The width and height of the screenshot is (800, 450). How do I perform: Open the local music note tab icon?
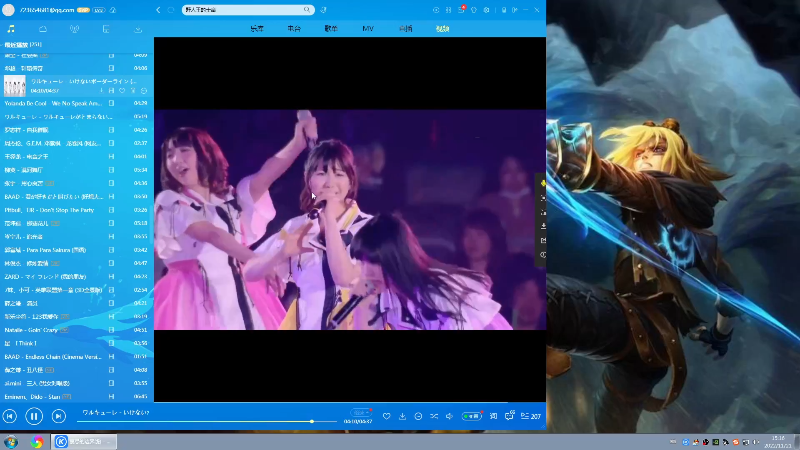click(11, 29)
